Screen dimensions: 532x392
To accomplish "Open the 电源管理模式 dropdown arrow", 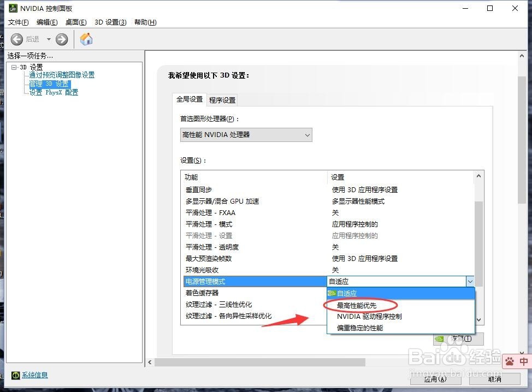I will 470,281.
